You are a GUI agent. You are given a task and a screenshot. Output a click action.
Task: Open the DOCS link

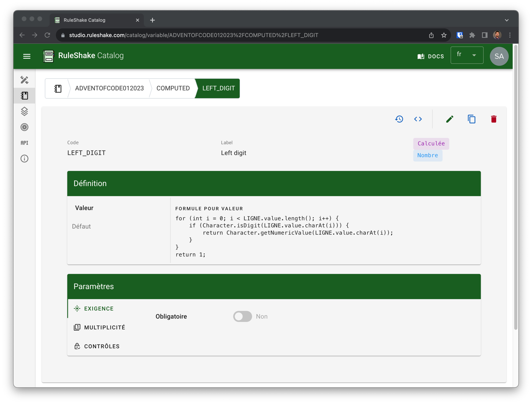coord(431,56)
